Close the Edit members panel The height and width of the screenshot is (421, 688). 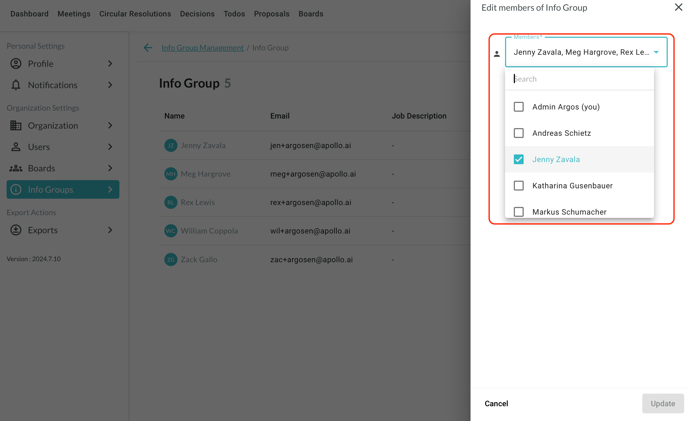pos(678,8)
